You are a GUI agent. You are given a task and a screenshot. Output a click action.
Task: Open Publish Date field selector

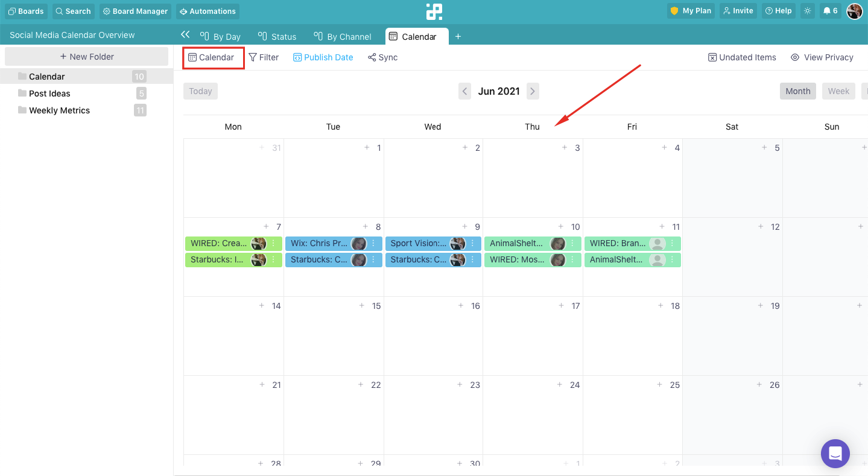323,57
